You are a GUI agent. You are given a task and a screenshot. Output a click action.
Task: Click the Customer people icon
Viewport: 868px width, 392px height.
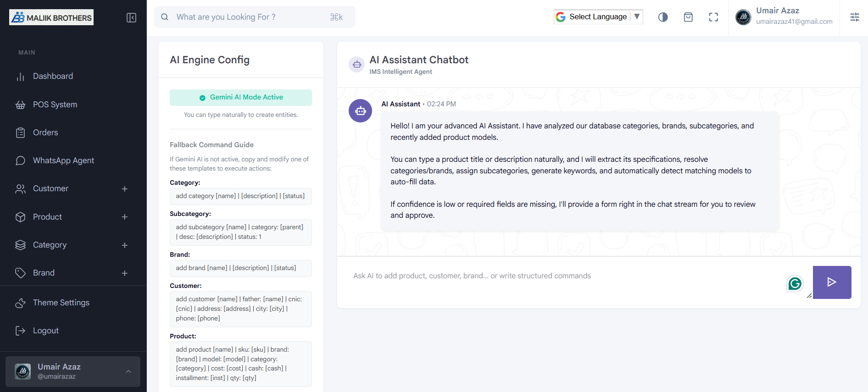(x=20, y=189)
